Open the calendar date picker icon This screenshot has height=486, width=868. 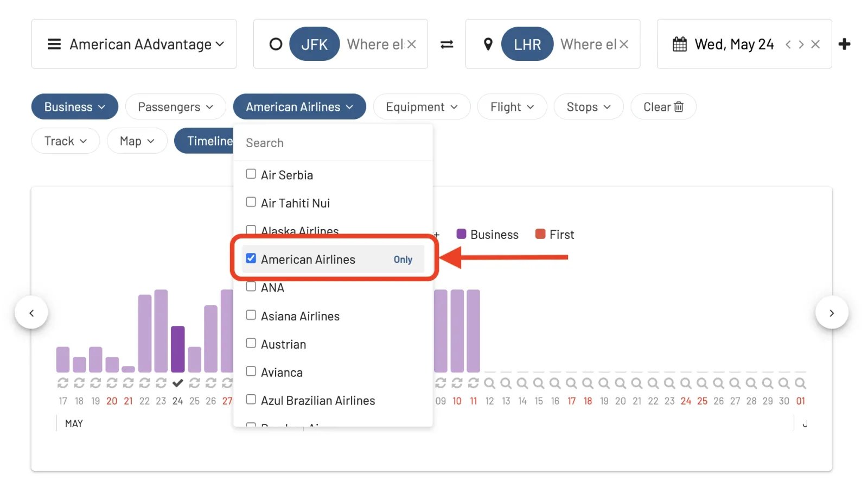point(680,44)
